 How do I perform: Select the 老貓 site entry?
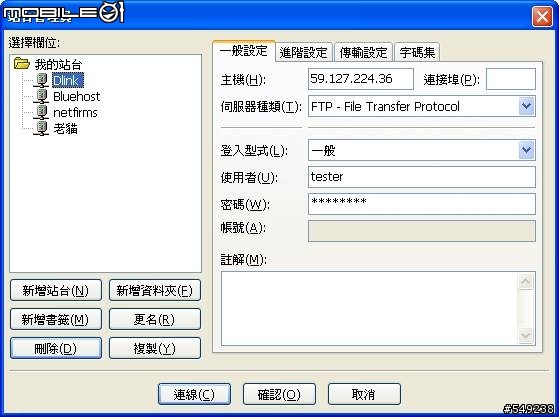tap(65, 129)
